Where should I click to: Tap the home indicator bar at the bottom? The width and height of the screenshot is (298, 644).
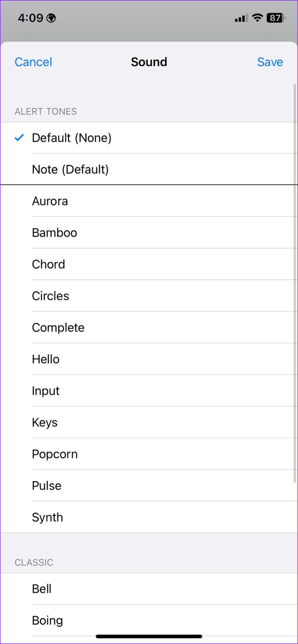149,636
